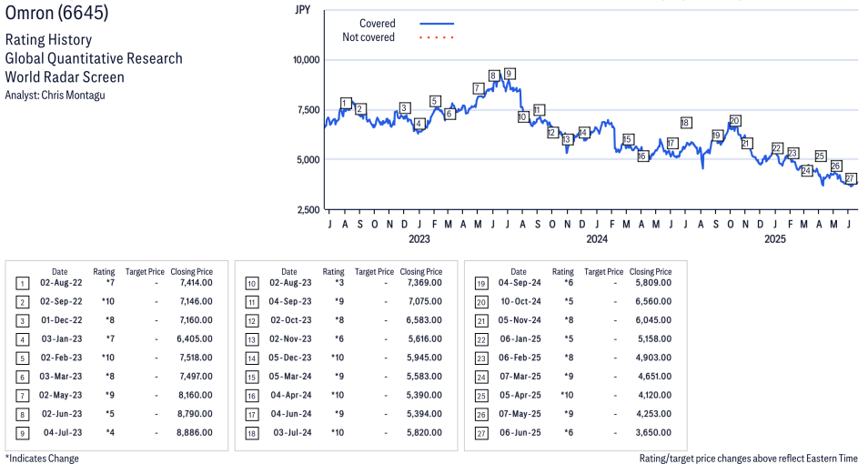Click closing price 6,560.00

click(654, 302)
